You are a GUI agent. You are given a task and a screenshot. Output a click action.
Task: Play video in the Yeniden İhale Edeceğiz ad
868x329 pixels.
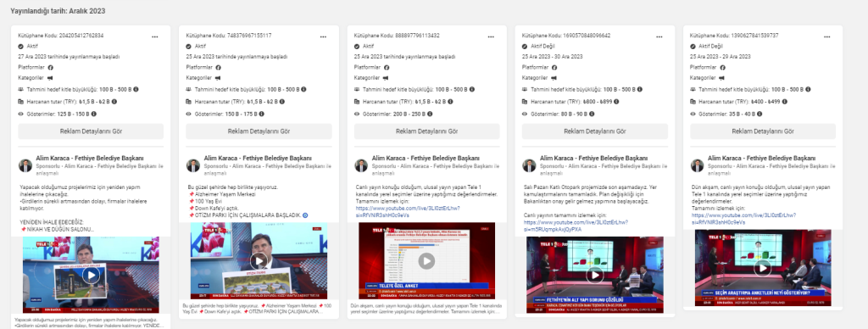tap(91, 275)
